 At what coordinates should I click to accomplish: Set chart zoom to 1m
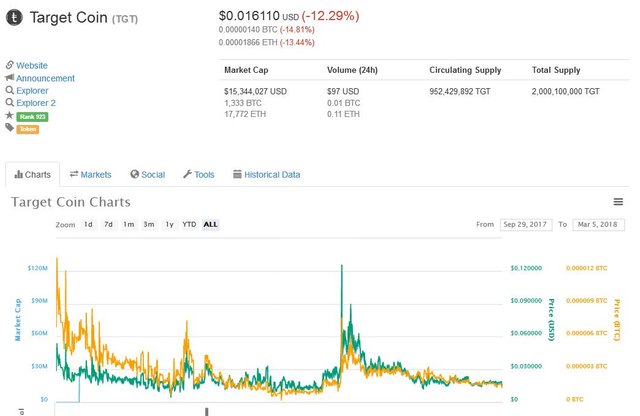(129, 224)
